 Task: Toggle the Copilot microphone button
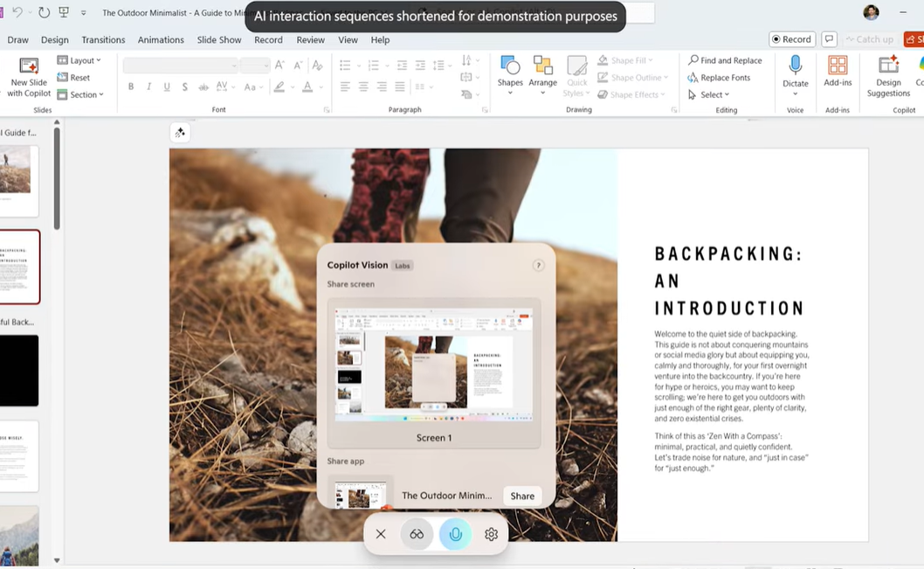[455, 534]
